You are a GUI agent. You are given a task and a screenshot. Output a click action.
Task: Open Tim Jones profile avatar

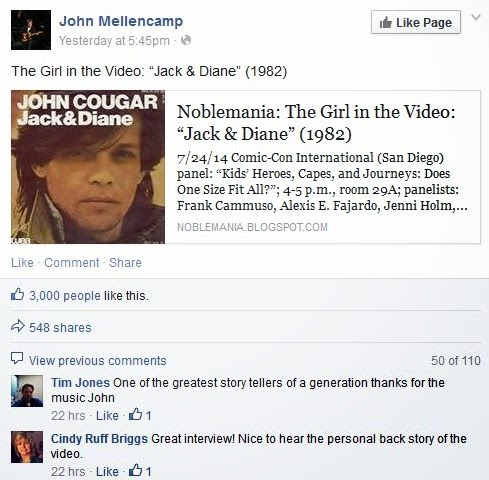(x=27, y=391)
